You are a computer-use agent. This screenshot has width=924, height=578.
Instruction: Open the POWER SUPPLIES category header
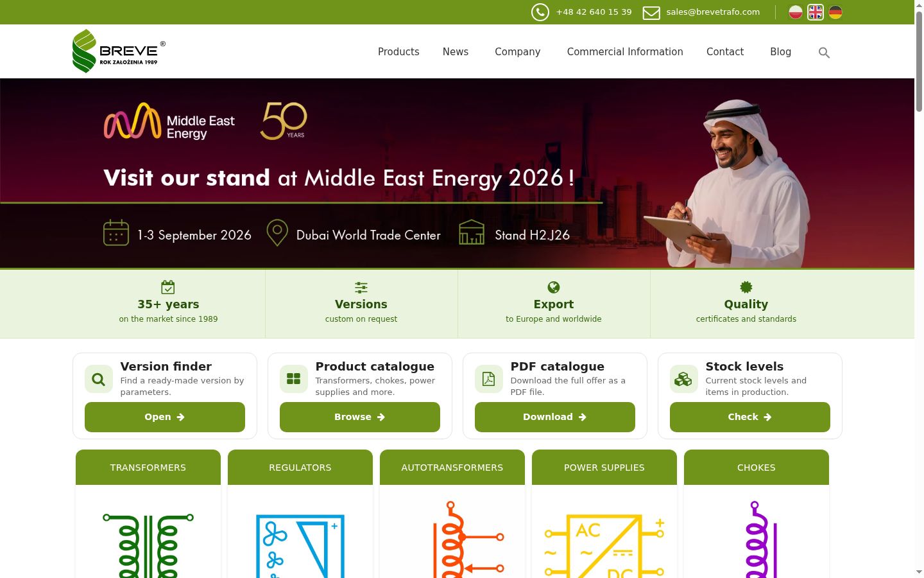[604, 468]
